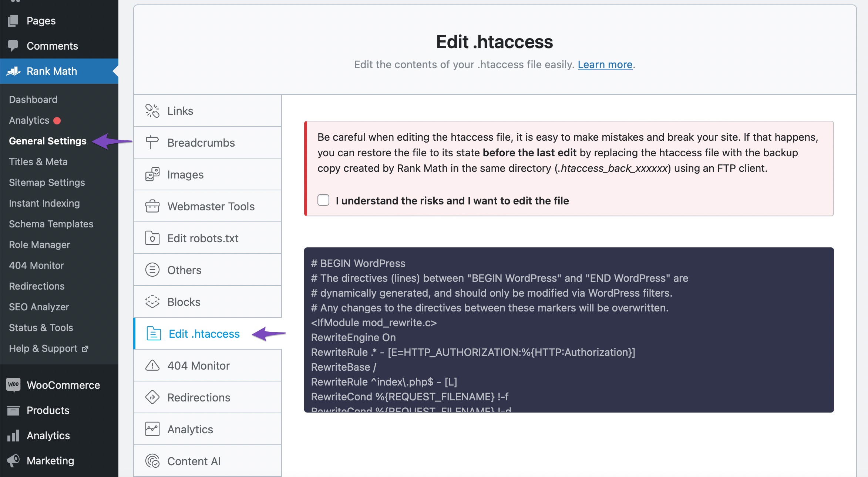Click the Analytics chart icon in settings tabs
Viewport: 868px width, 477px height.
click(152, 429)
